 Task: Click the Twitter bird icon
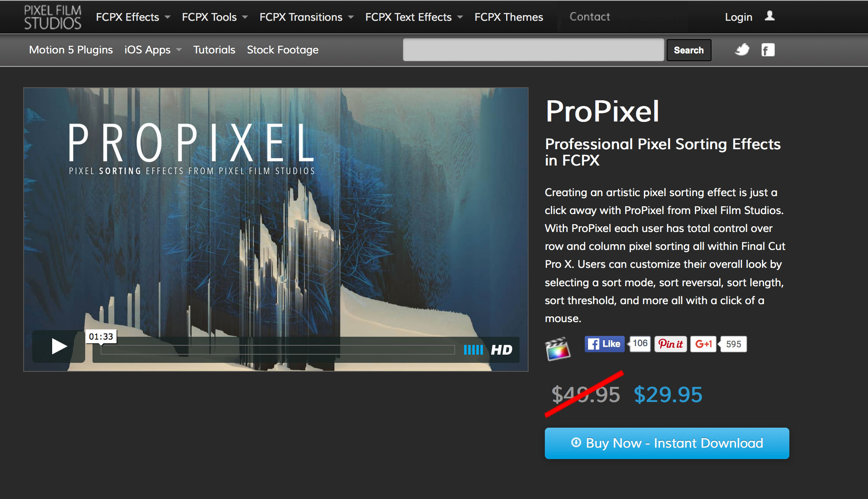(x=742, y=50)
